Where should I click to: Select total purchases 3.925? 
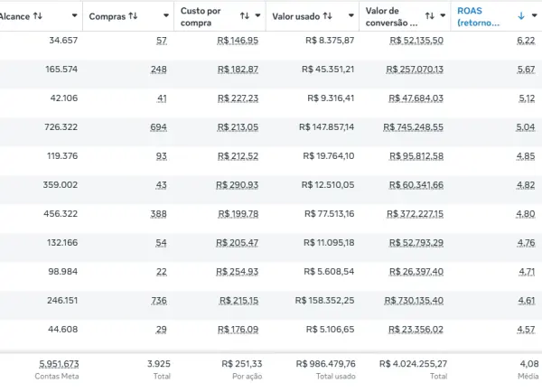point(159,364)
